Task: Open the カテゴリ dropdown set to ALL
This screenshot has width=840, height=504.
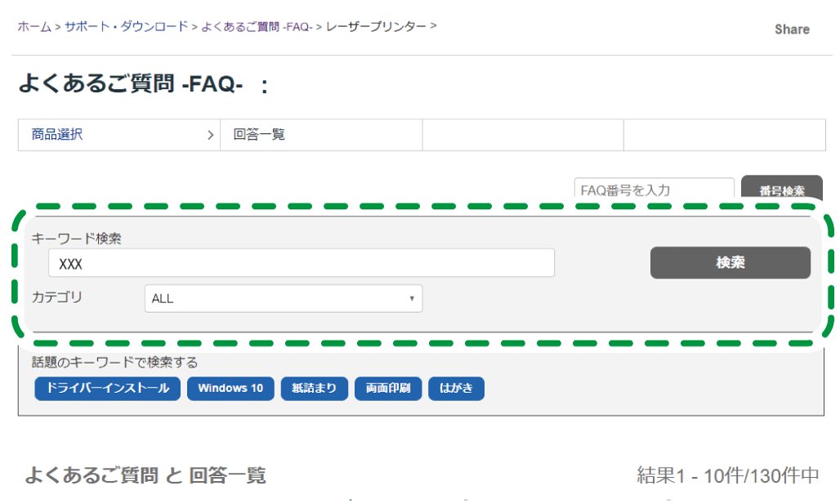Action: [282, 298]
